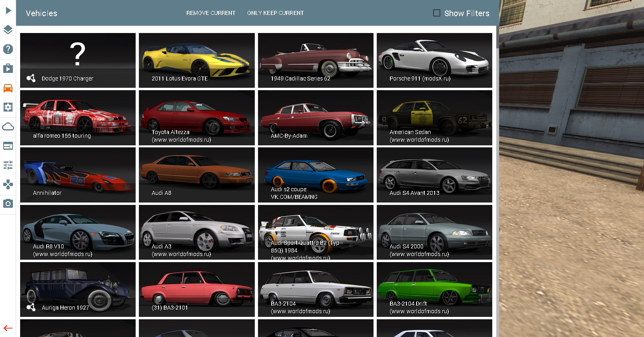Image resolution: width=644 pixels, height=337 pixels.
Task: Pick the Audi S4 Avant 2013
Action: [x=434, y=175]
